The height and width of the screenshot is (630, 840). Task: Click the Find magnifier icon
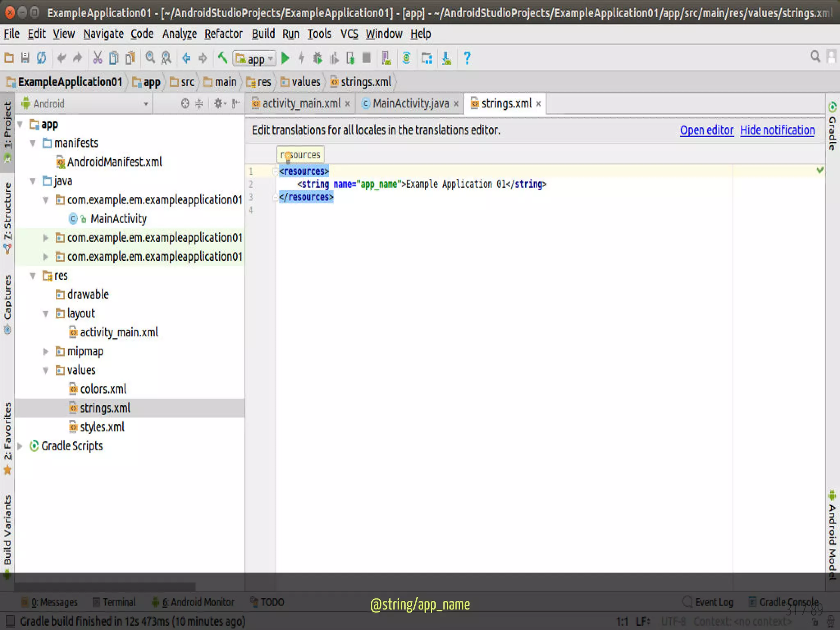coord(151,58)
